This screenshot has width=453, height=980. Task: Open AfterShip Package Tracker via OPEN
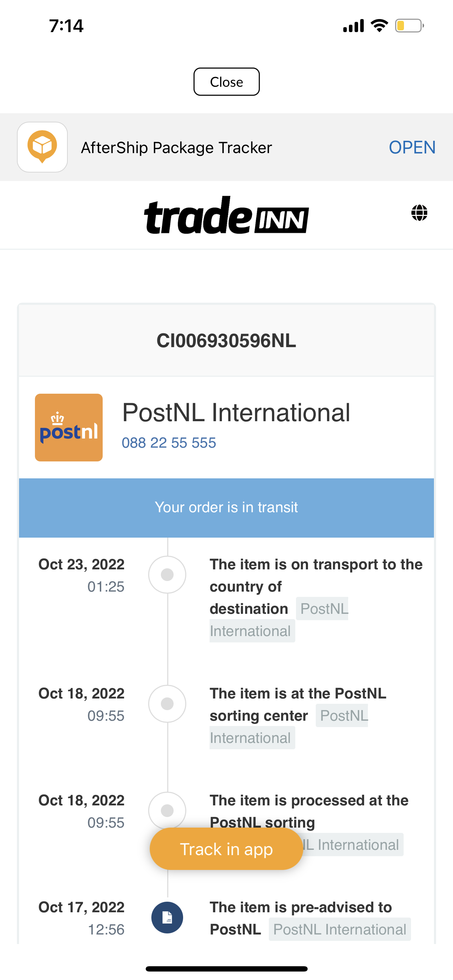point(412,147)
